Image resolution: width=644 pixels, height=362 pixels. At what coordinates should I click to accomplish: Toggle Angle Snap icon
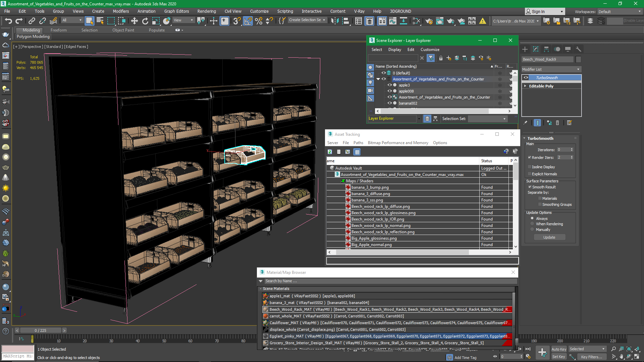click(248, 21)
